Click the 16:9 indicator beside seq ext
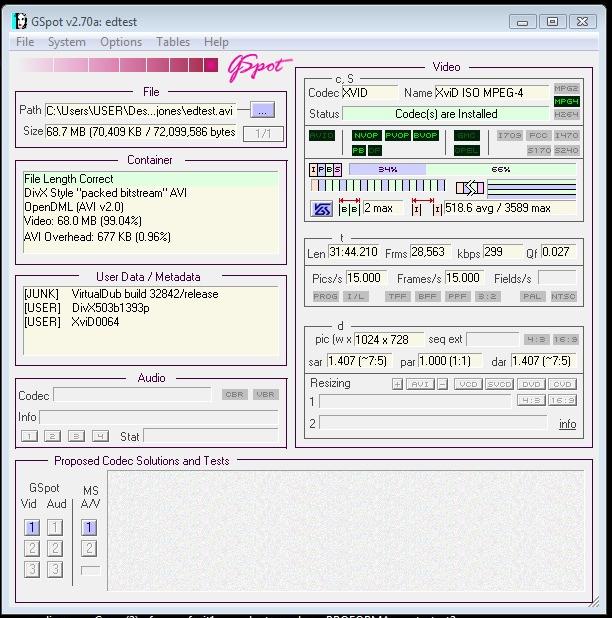 [565, 339]
